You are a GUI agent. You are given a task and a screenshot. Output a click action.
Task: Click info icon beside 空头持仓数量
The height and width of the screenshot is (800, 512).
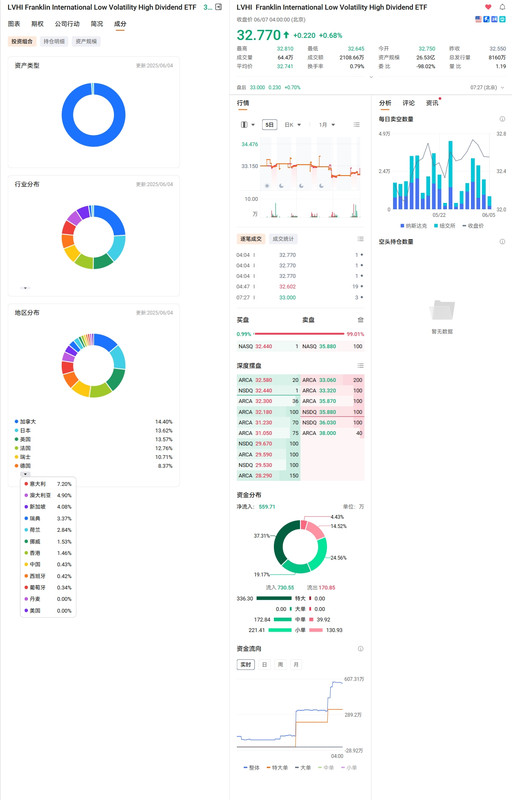click(502, 241)
